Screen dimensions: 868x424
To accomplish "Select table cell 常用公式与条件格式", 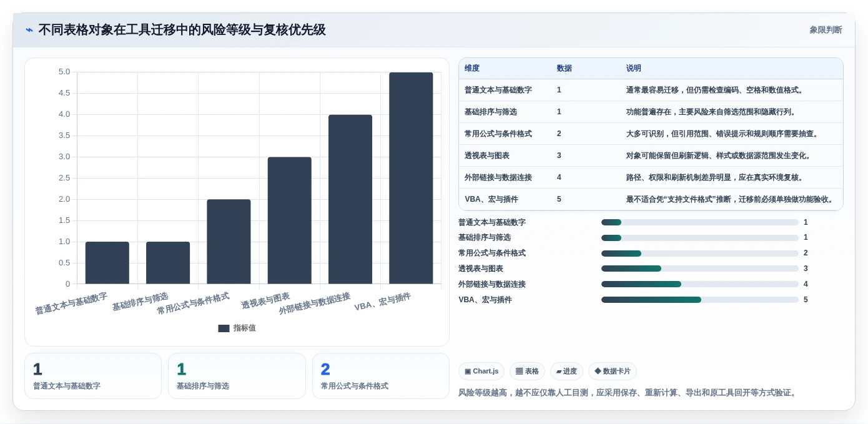I will [498, 134].
